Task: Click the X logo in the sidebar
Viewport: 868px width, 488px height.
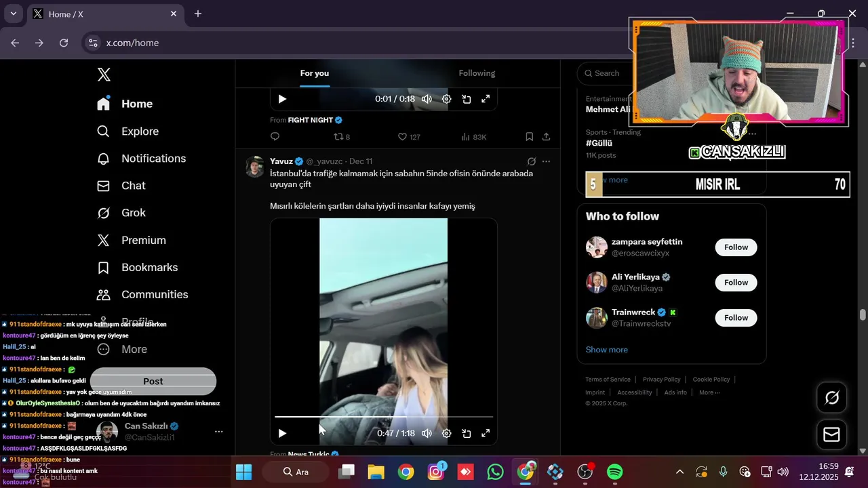Action: coord(104,75)
